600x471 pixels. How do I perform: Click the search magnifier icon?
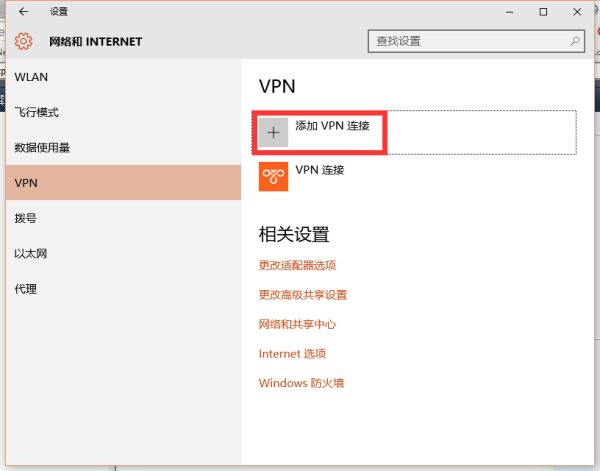[x=575, y=41]
